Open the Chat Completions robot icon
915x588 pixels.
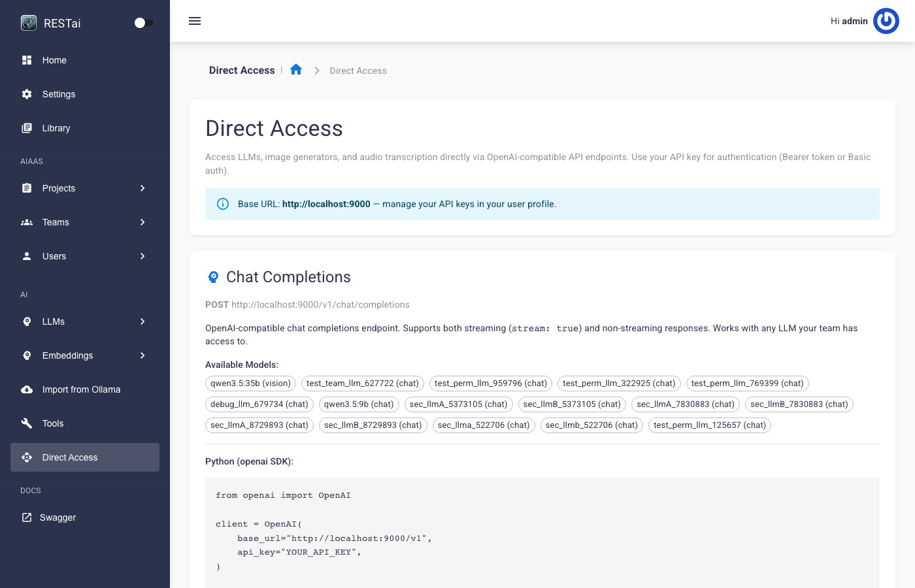point(213,277)
